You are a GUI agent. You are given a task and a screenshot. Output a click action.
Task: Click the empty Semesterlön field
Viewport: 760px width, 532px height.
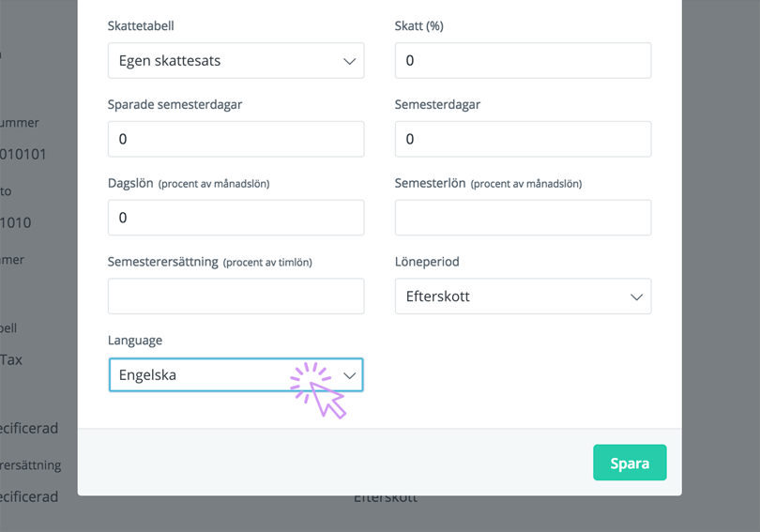523,218
